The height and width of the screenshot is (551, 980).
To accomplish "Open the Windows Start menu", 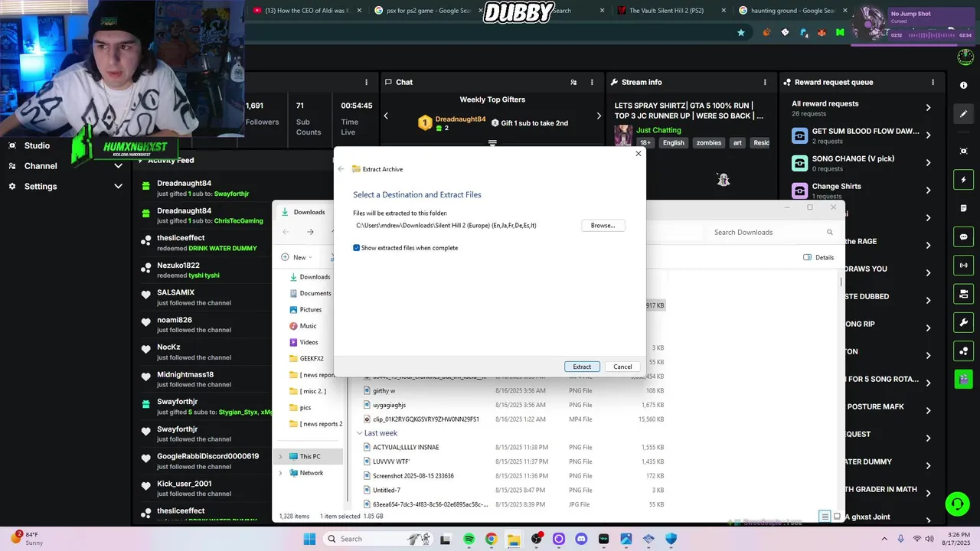I will click(x=309, y=539).
